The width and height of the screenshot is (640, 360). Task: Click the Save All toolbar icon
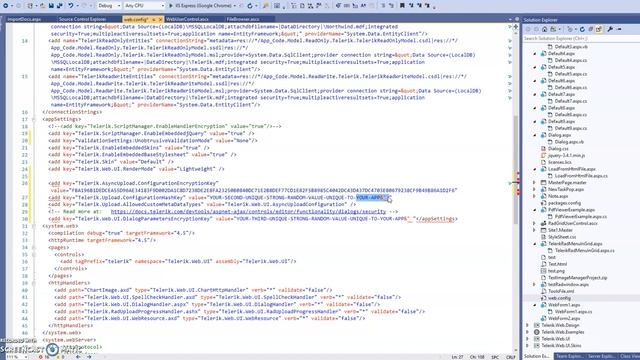pyautogui.click(x=60, y=6)
